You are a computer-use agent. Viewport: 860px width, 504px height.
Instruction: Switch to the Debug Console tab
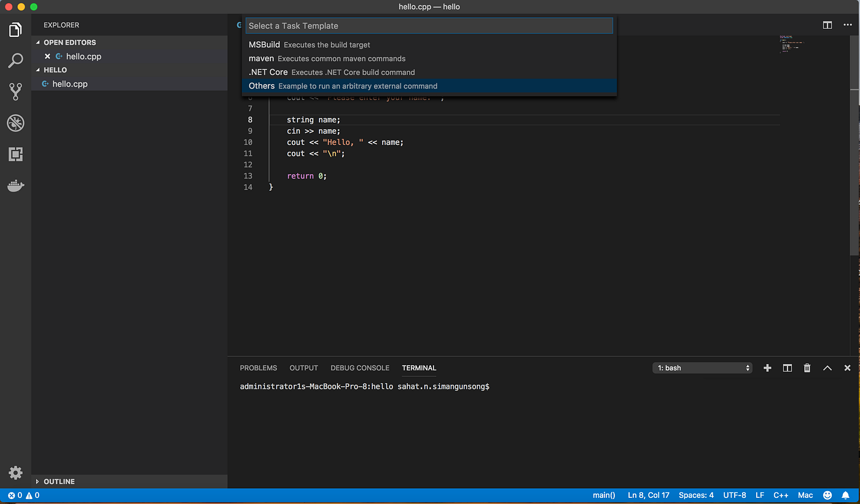click(360, 368)
